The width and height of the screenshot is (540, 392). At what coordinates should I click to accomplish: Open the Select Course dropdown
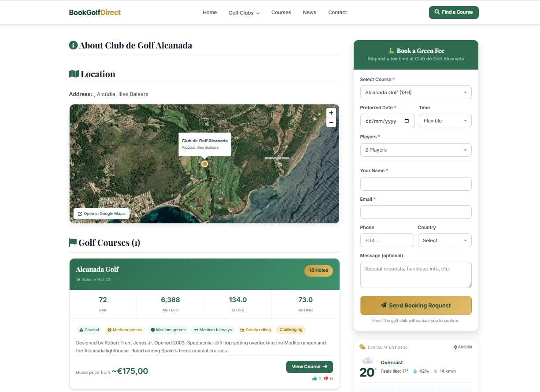(415, 92)
